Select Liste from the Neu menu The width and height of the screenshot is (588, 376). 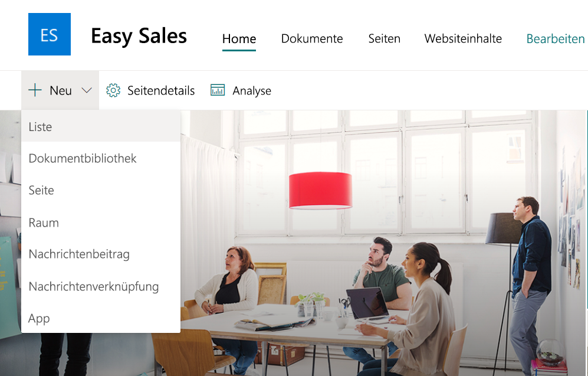101,126
